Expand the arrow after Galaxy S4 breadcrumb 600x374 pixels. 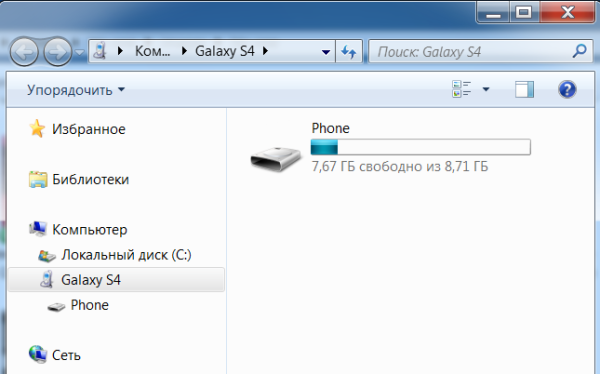(x=265, y=51)
